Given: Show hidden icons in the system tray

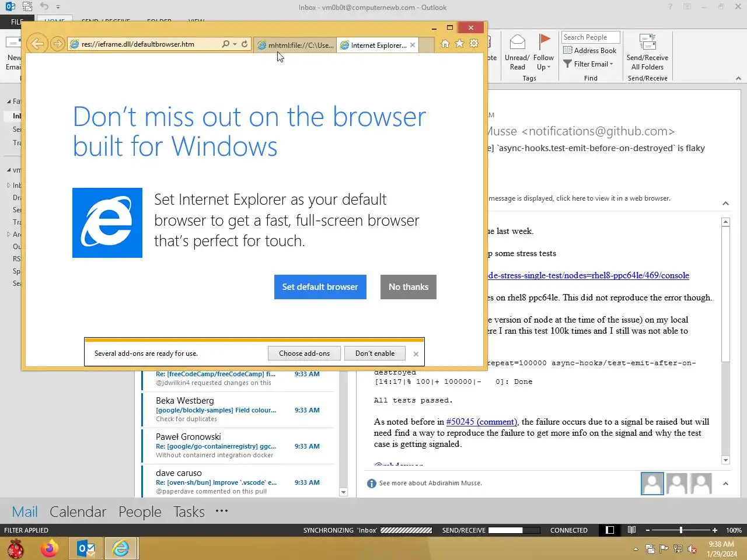Looking at the screenshot, I should pos(636,549).
